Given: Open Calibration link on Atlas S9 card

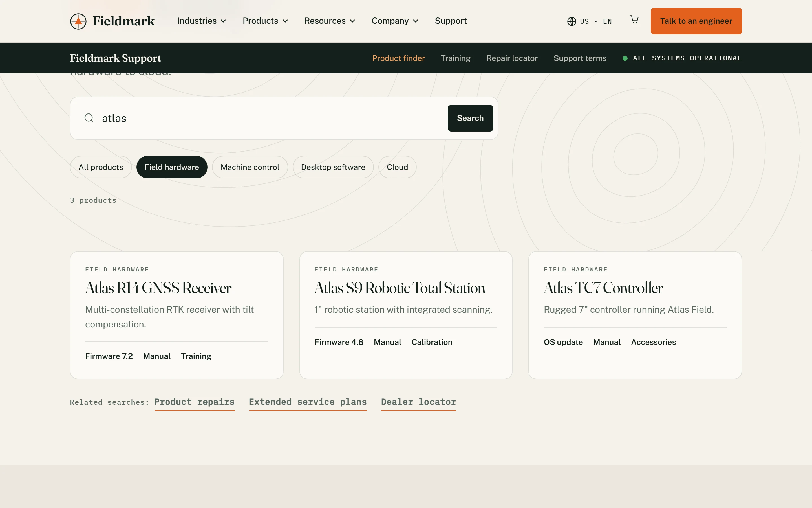Looking at the screenshot, I should (x=432, y=342).
